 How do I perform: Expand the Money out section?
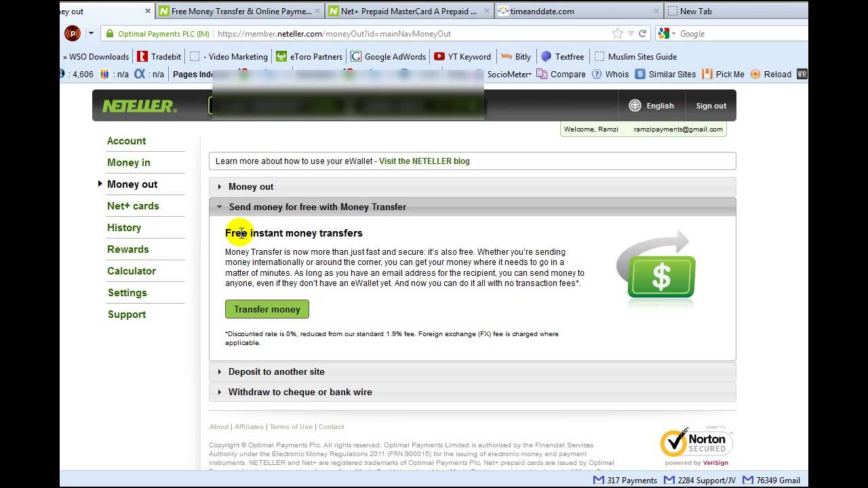pos(472,186)
